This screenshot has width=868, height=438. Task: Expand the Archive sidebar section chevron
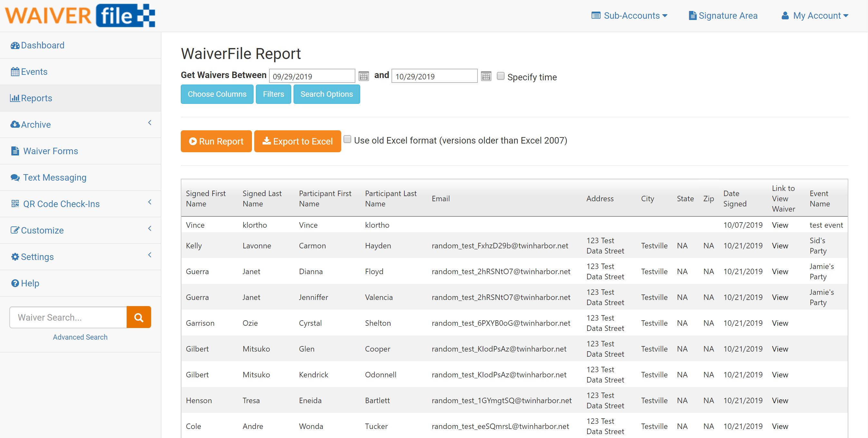(149, 123)
